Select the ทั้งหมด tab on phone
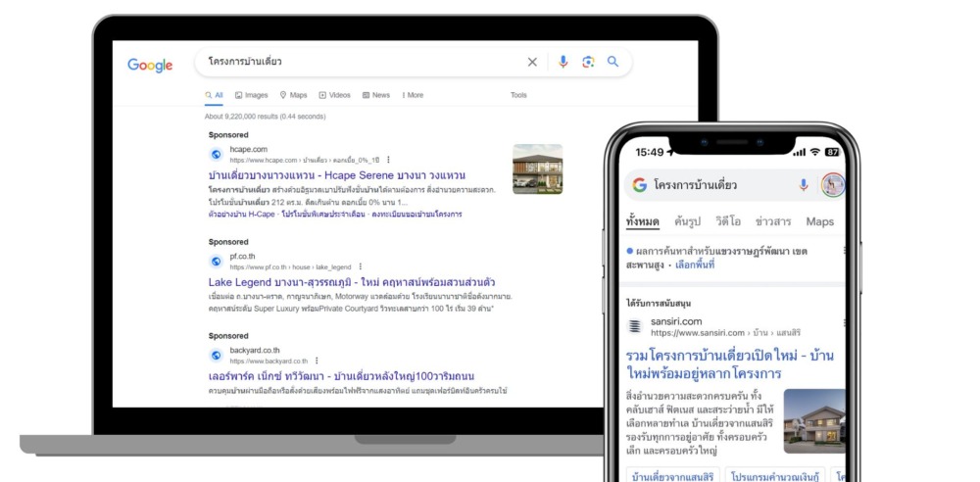 pos(643,222)
